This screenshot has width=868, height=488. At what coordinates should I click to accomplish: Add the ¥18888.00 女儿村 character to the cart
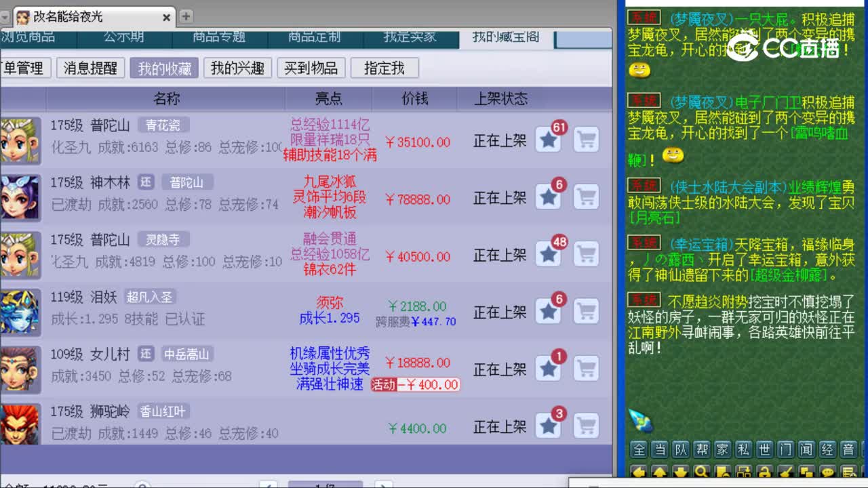[586, 368]
